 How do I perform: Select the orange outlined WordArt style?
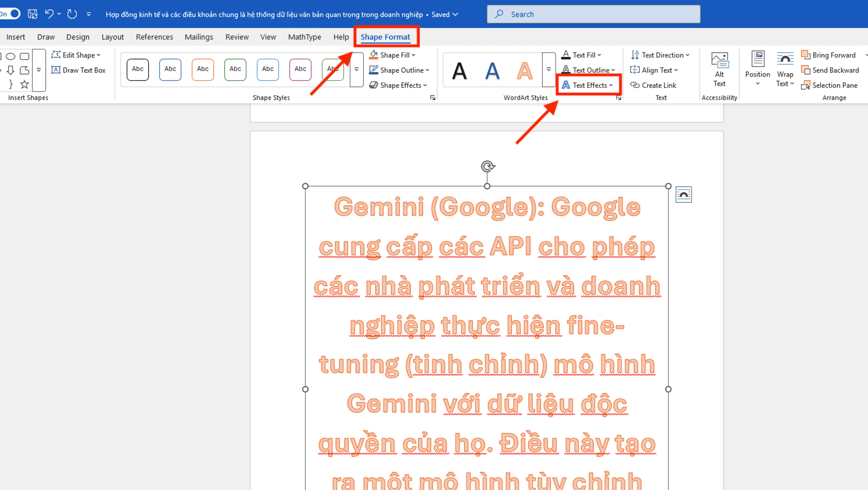(x=525, y=70)
